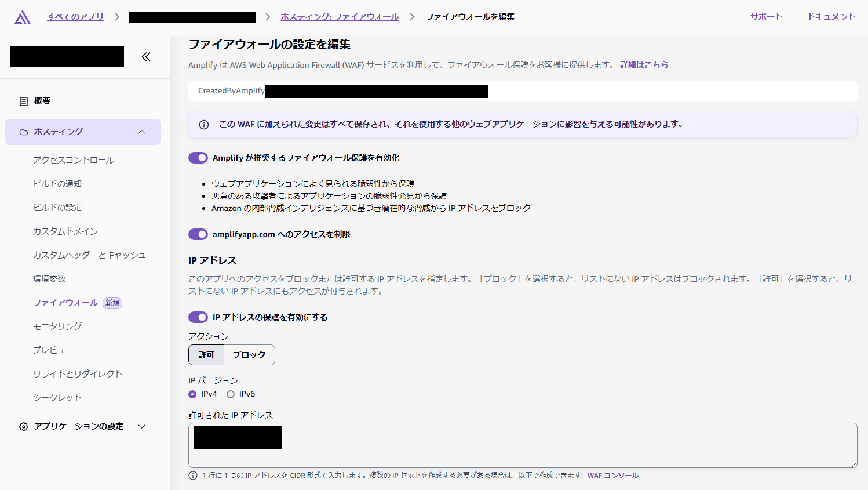The width and height of the screenshot is (868, 490).
Task: Open サポート from the top navigation
Action: coord(765,16)
